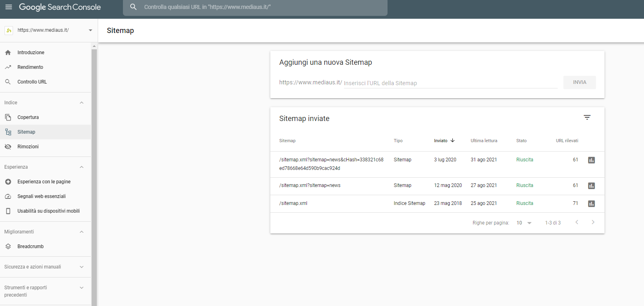Open Segnali web essenziali report
Image resolution: width=644 pixels, height=306 pixels.
click(46, 196)
